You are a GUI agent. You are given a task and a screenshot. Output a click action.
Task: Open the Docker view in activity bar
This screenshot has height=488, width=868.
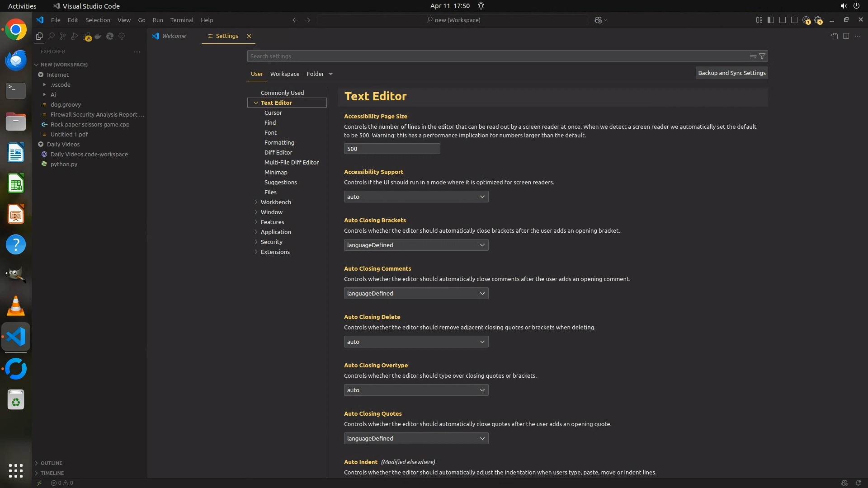click(x=98, y=36)
